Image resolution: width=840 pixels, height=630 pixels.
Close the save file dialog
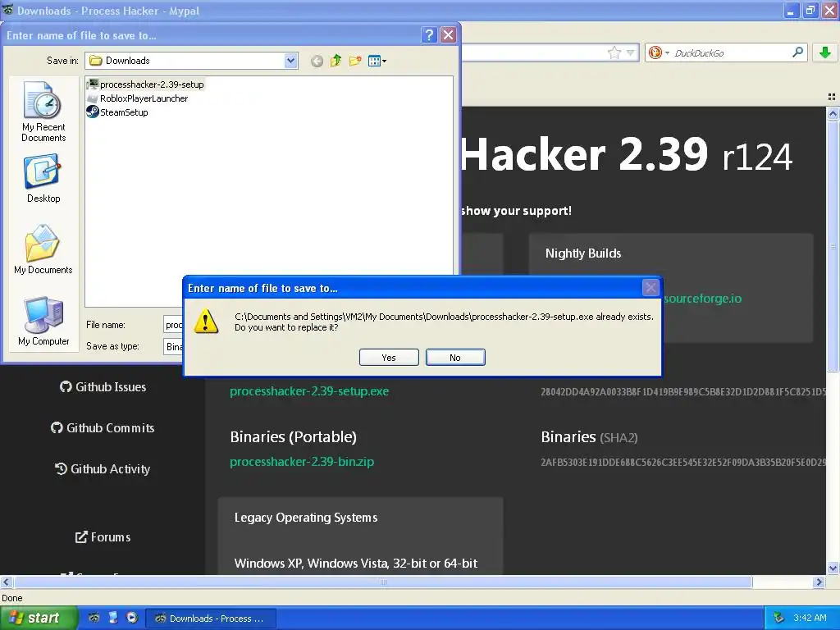[x=449, y=35]
